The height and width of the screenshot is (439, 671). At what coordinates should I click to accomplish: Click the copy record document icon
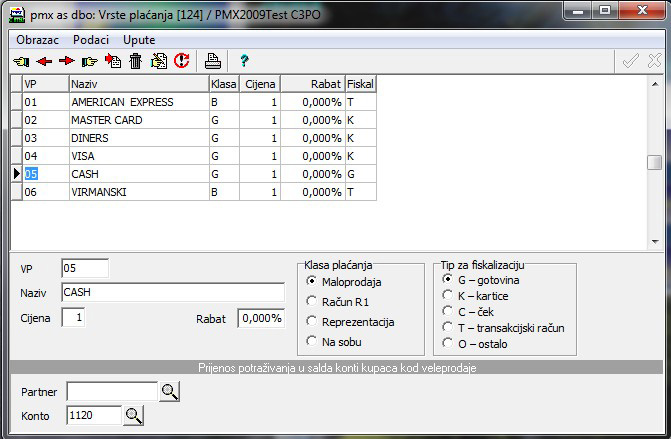[159, 61]
